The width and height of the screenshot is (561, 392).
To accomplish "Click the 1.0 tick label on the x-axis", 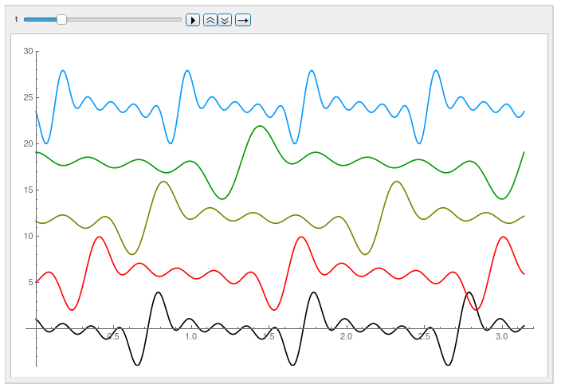I will [x=190, y=337].
